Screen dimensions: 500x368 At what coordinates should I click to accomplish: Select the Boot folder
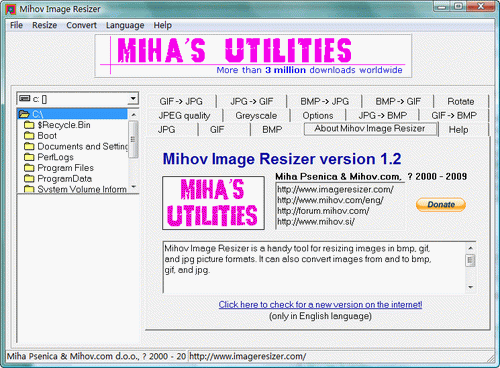pos(47,136)
